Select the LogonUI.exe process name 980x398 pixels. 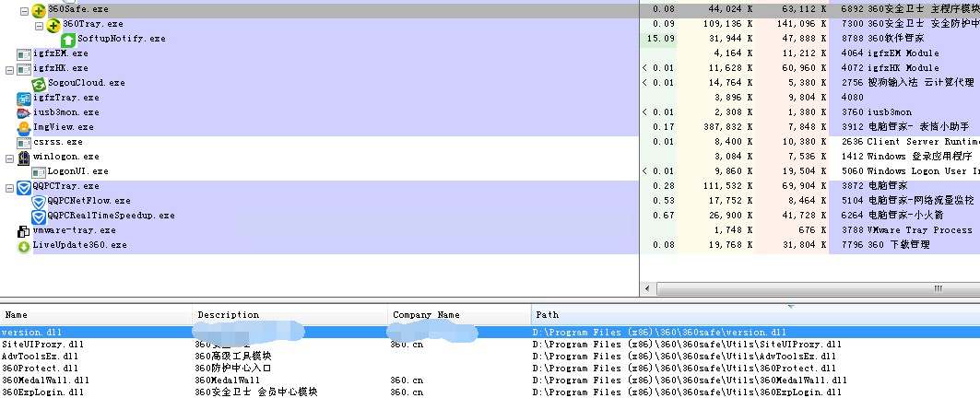(x=78, y=171)
